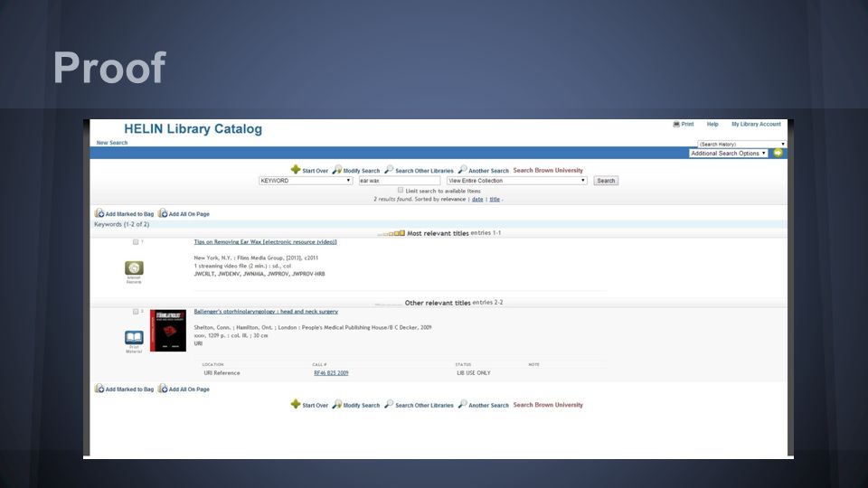Check the box for result 2

point(136,312)
